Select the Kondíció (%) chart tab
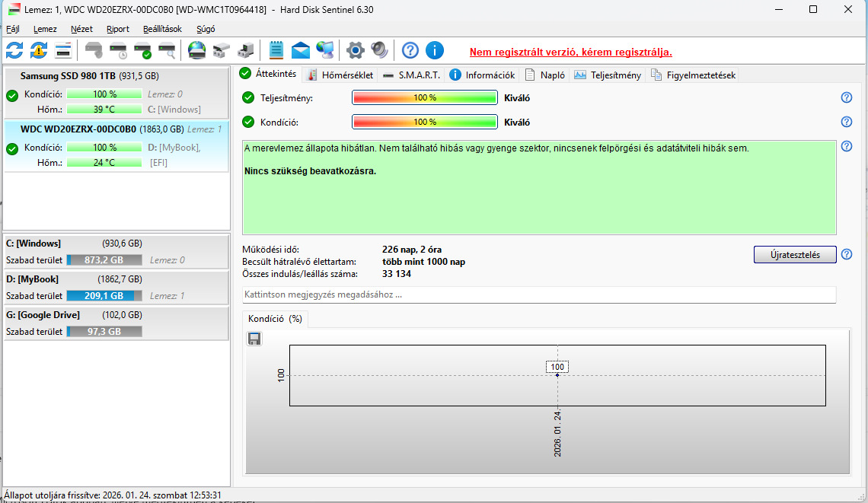This screenshot has height=503, width=868. (275, 319)
